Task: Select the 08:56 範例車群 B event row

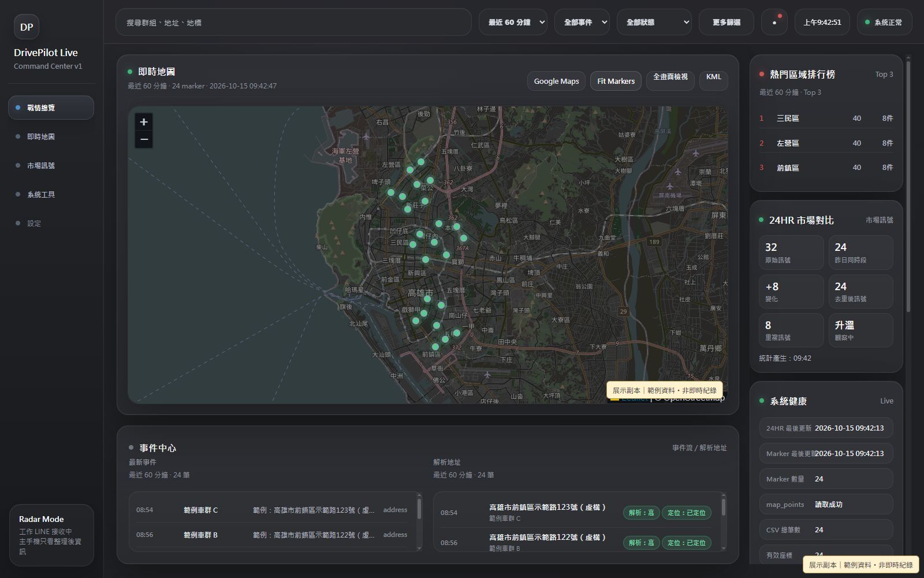Action: tap(272, 535)
